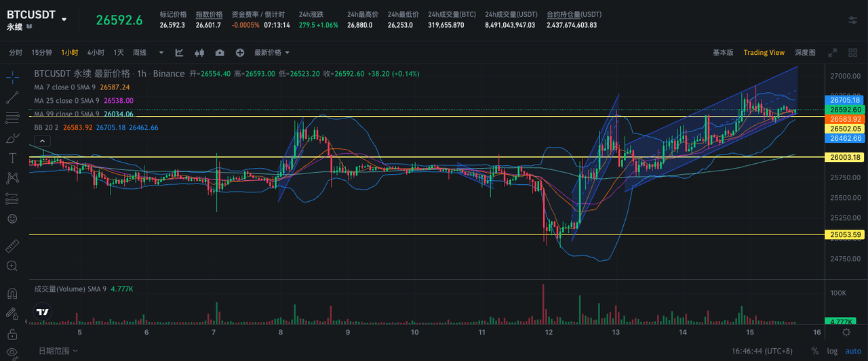Image resolution: width=868 pixels, height=361 pixels.
Task: Select the 4小时 interval
Action: tap(96, 53)
